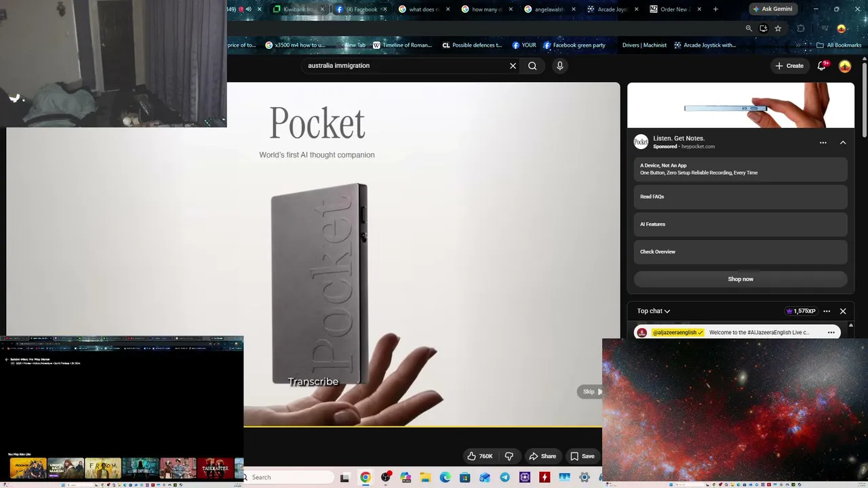This screenshot has width=868, height=488.
Task: Open YouTube notifications bell
Action: [822, 66]
